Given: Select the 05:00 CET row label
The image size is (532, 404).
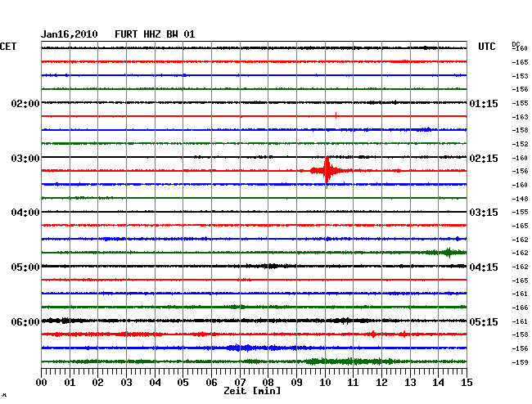Looking at the screenshot, I should click(x=25, y=267).
